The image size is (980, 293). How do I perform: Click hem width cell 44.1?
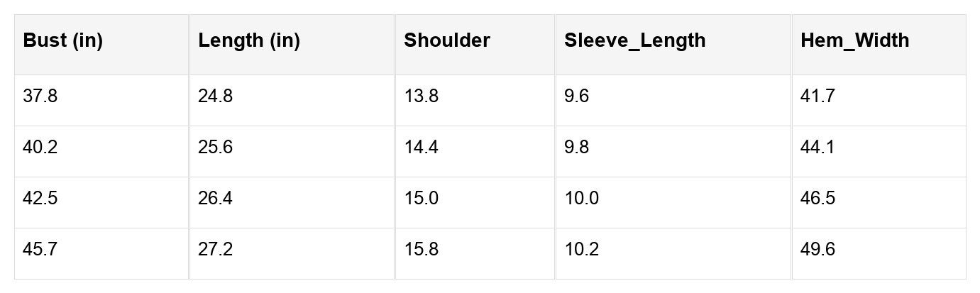coord(817,148)
